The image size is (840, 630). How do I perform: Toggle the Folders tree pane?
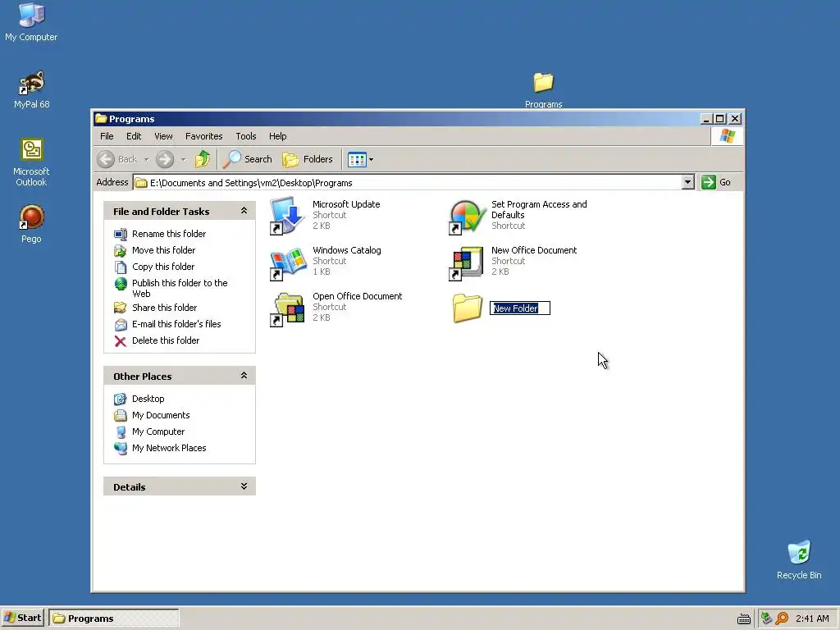(308, 159)
